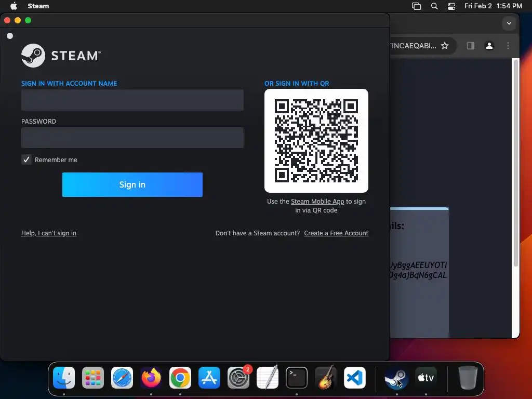Click the green zoom button of Steam window
Screen dimensions: 532x399
(x=28, y=20)
